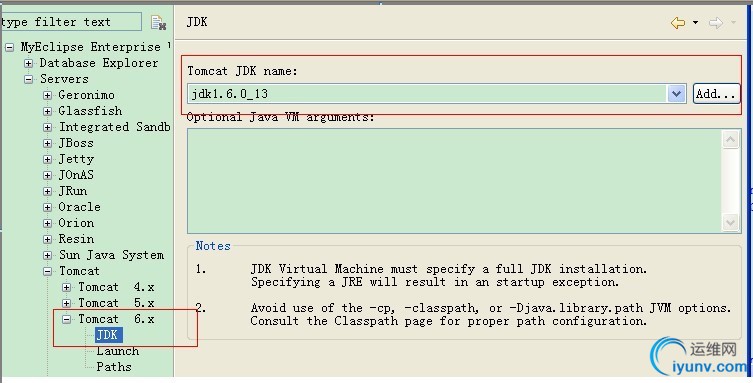Open Paths page under Tomcat 6.x
This screenshot has width=753, height=383.
(x=114, y=367)
